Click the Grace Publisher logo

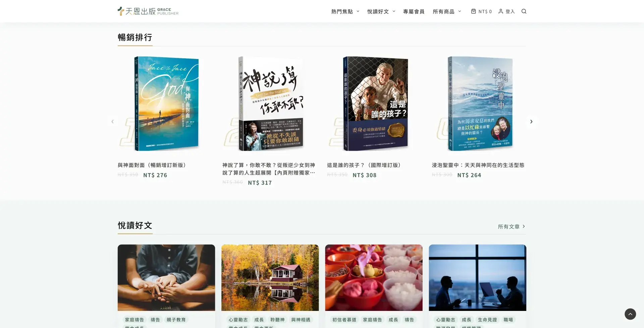point(148,11)
